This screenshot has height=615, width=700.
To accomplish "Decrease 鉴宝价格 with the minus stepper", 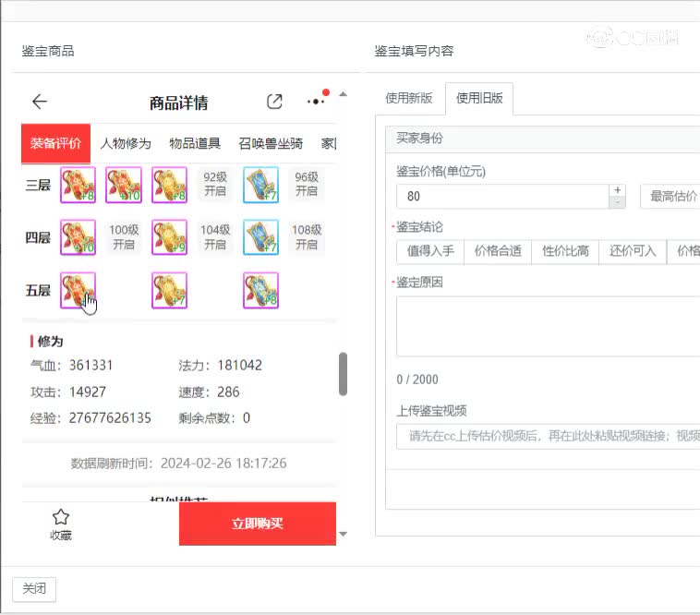I will click(x=618, y=202).
